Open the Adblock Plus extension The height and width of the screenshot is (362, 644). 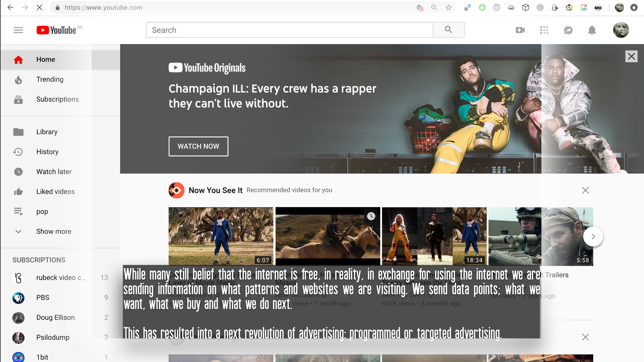496,7
